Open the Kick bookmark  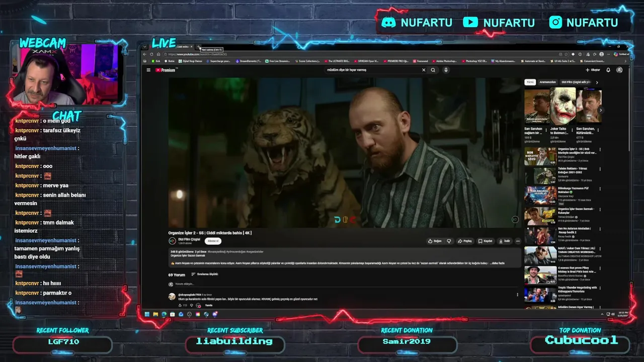(x=156, y=61)
